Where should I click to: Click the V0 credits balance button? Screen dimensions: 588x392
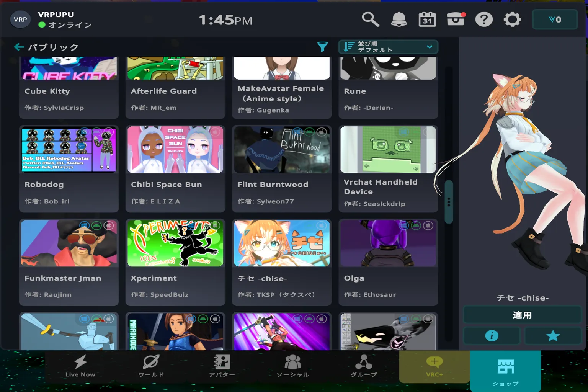555,20
